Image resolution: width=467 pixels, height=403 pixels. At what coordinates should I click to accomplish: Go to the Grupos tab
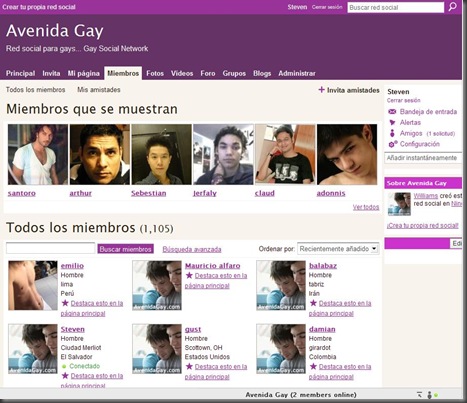pos(234,73)
